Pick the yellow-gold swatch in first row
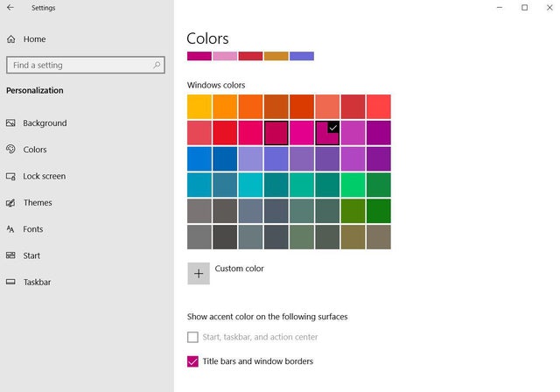This screenshot has height=392, width=560. tap(199, 107)
